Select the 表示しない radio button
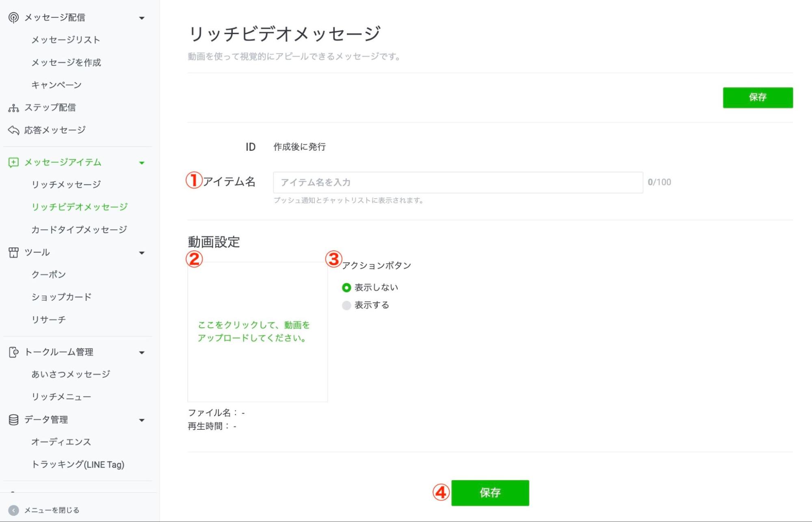 tap(346, 287)
